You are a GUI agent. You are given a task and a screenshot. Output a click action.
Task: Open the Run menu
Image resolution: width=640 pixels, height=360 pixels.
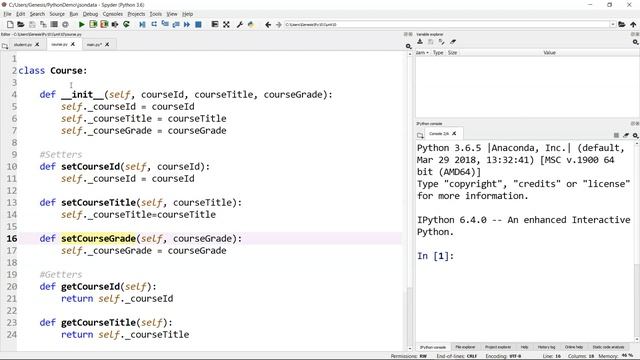74,14
